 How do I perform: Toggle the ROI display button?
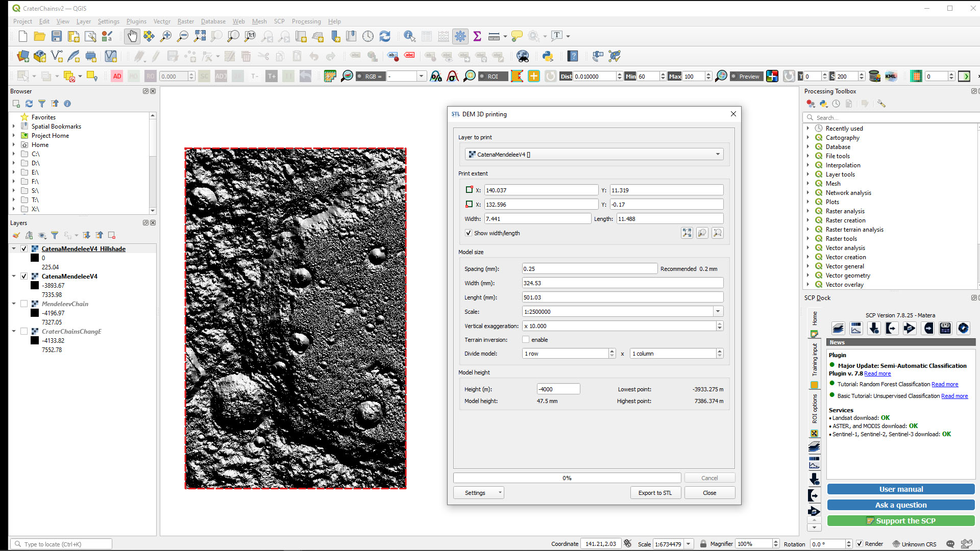493,76
